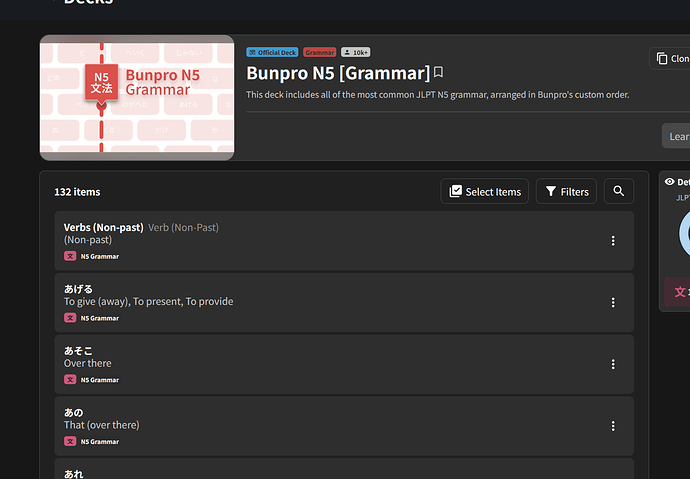Open the Filters options
The height and width of the screenshot is (479, 690).
pos(566,191)
